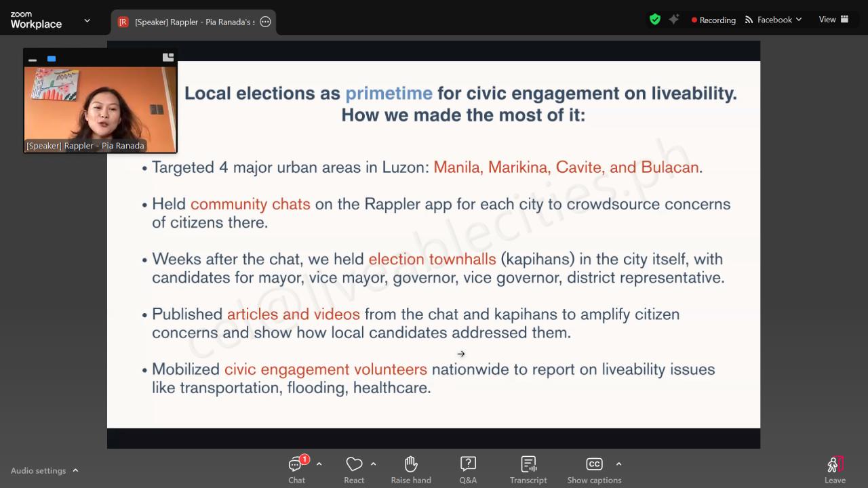The width and height of the screenshot is (868, 488).
Task: Leave the webinar
Action: (x=835, y=470)
